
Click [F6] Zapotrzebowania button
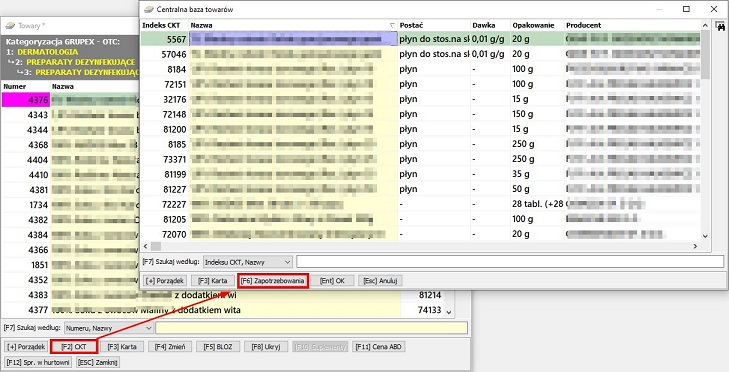coord(273,281)
